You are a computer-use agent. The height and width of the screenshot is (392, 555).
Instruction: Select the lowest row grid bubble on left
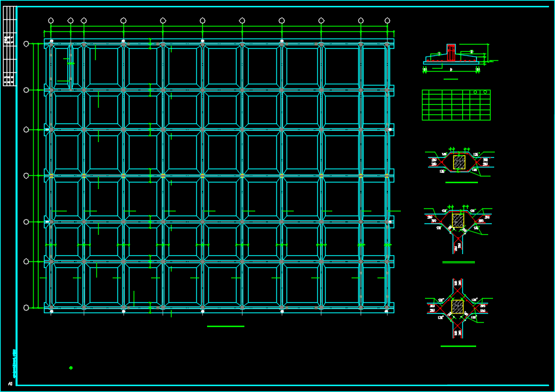[26, 308]
